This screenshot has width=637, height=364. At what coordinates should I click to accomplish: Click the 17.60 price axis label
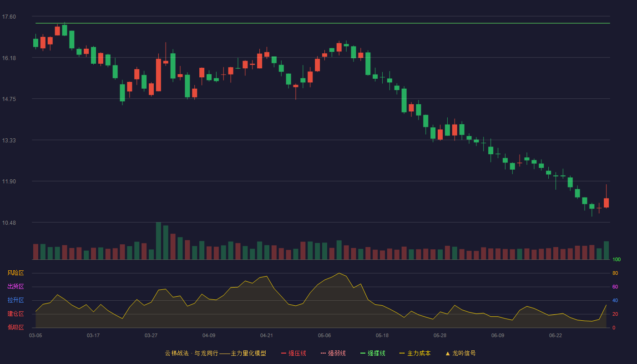tap(9, 17)
